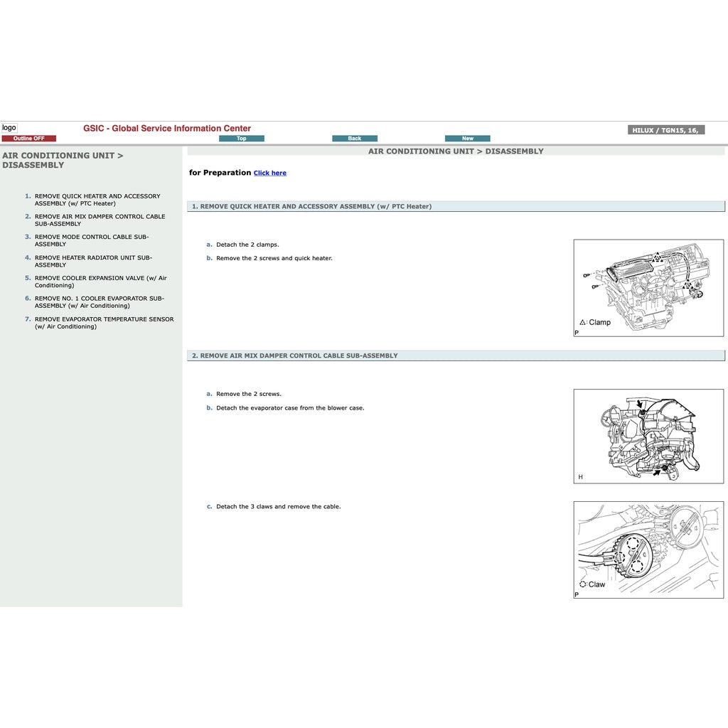This screenshot has height=728, width=728.
Task: Collapse the AIR CONDITIONING UNIT > DISASSEMBLY heading
Action: click(63, 160)
